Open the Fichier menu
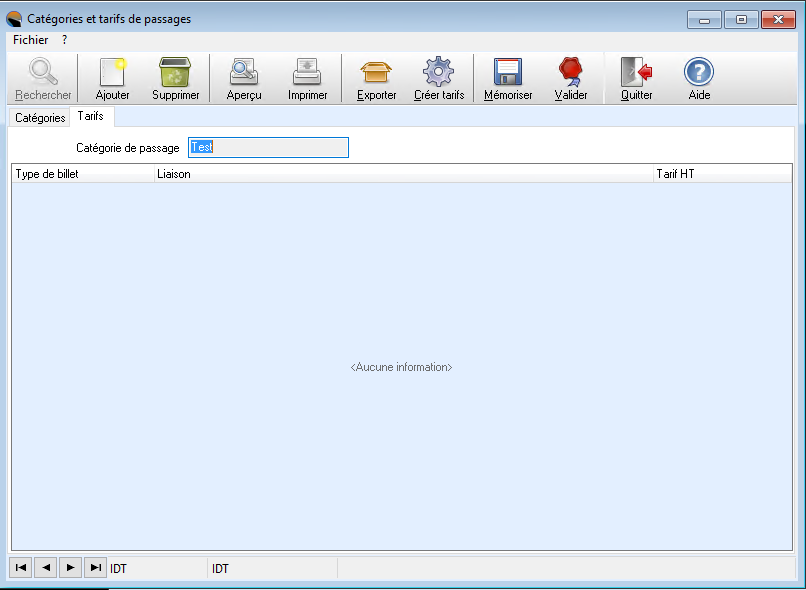 pyautogui.click(x=30, y=40)
